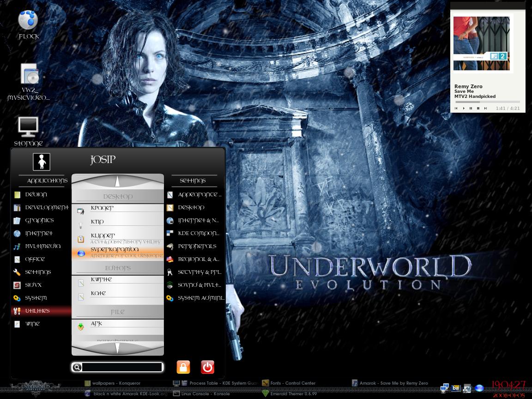Click the Underworld start menu button
The height and width of the screenshot is (399, 532).
[x=36, y=388]
